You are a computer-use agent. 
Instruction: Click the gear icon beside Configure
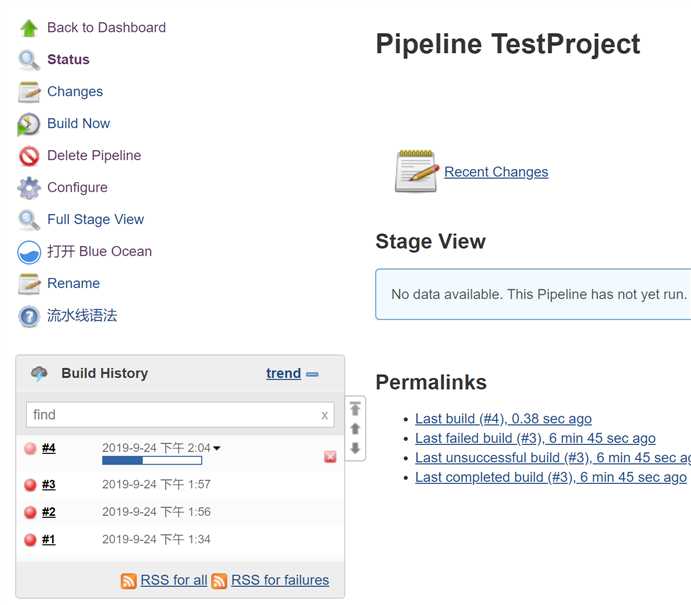29,188
